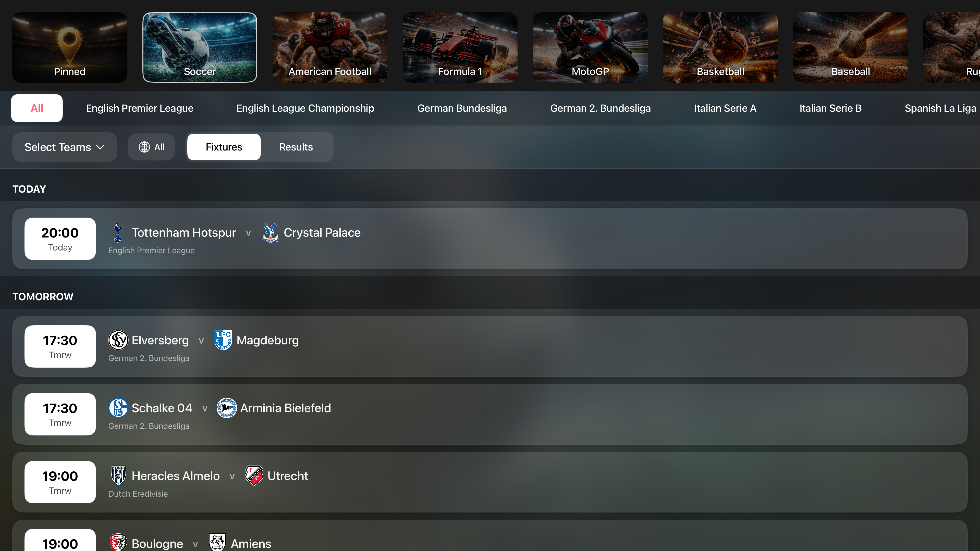Screen dimensions: 980x551
Task: Click the Tottenham Hotspur club crest
Action: click(x=118, y=232)
